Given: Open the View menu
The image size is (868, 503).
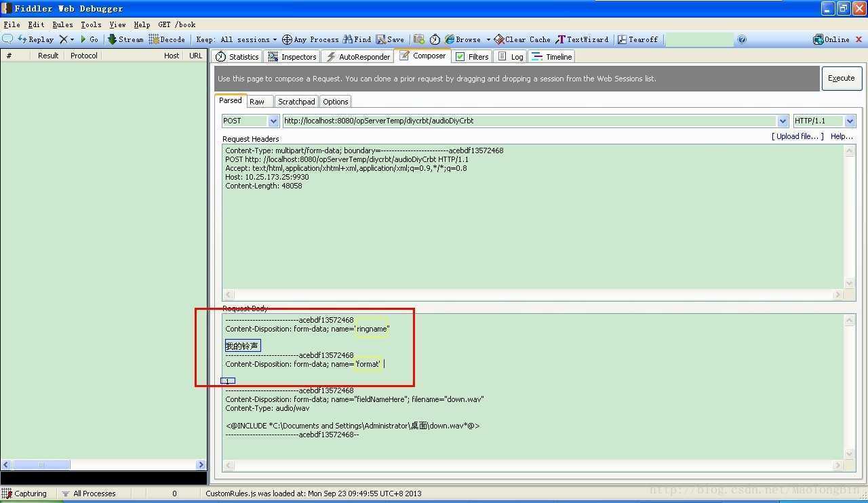Looking at the screenshot, I should [x=117, y=24].
